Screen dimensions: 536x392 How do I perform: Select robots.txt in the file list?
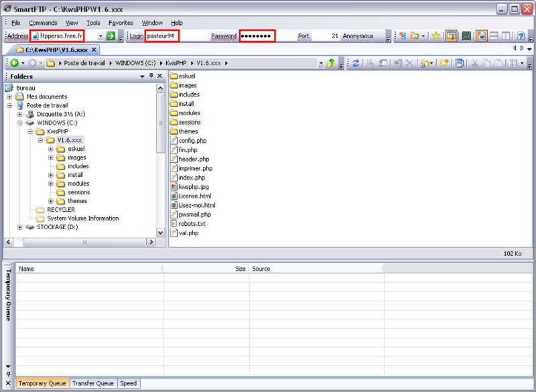tap(192, 224)
